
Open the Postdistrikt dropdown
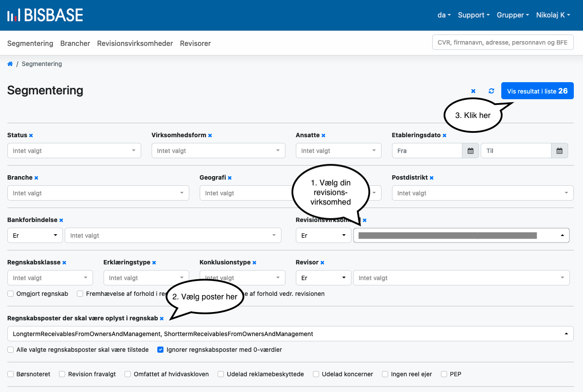[483, 193]
